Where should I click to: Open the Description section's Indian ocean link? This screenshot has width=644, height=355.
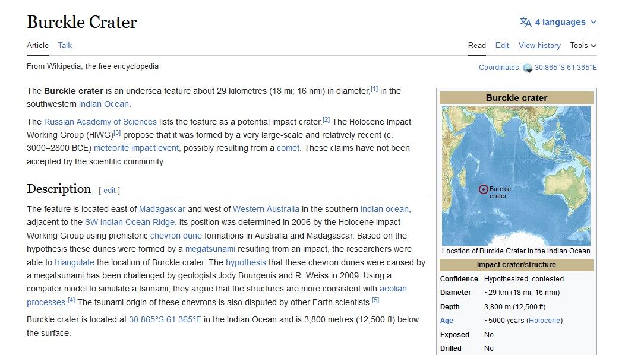384,210
